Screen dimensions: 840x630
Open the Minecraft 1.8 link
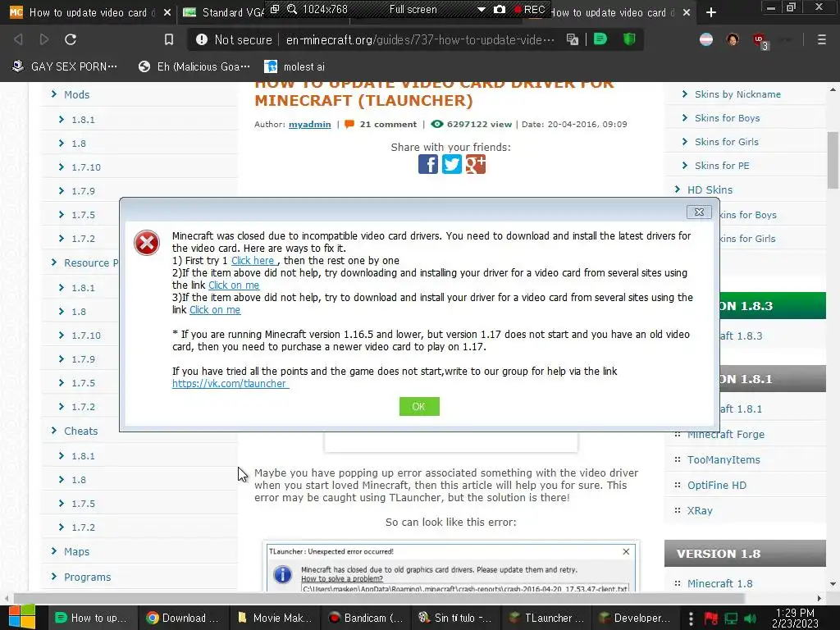coord(719,583)
